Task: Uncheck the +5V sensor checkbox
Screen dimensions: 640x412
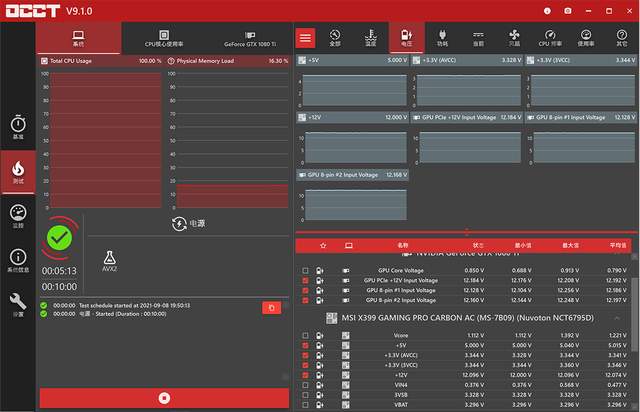Action: click(305, 345)
